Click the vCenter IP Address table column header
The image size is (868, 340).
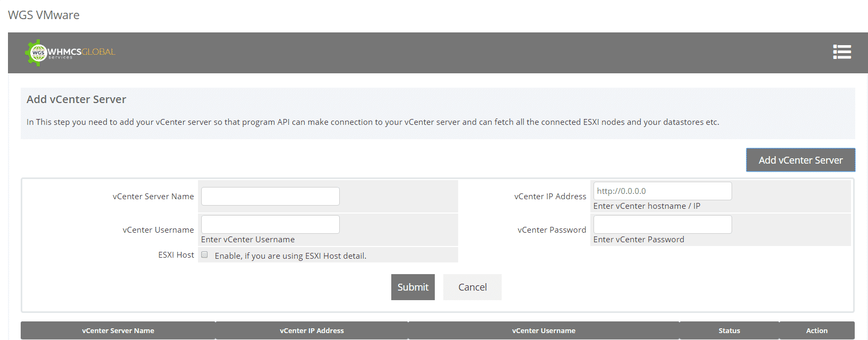tap(312, 330)
